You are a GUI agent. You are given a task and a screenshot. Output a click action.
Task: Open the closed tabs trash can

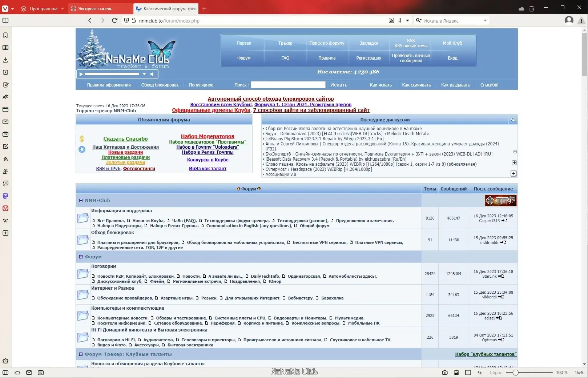[532, 8]
